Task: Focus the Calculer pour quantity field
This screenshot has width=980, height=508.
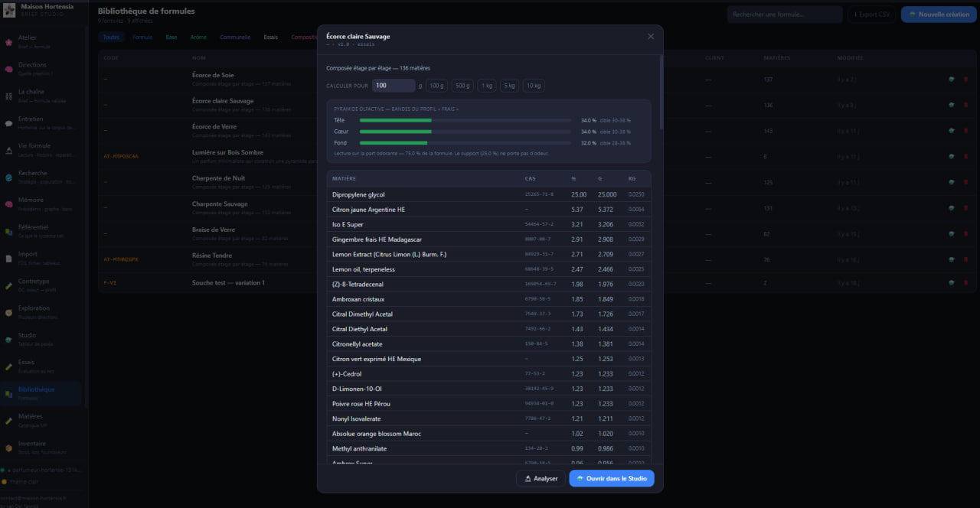Action: pyautogui.click(x=394, y=86)
